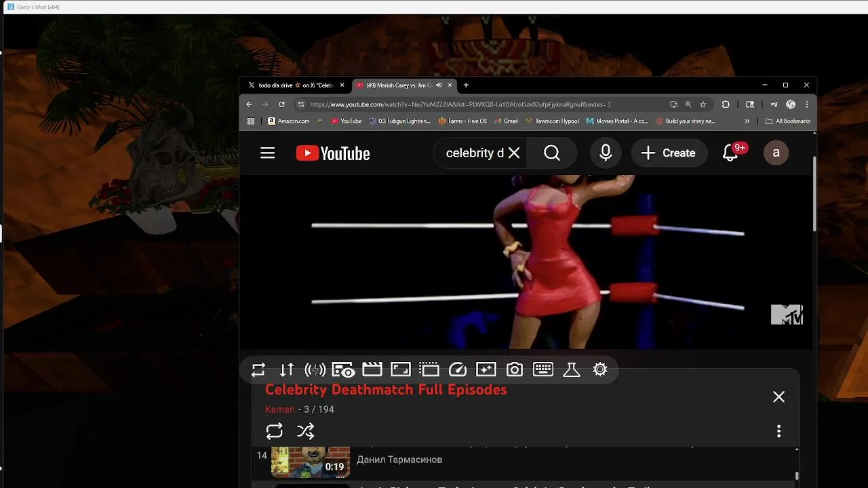Viewport: 868px width, 488px height.
Task: Open the browser profile avatar
Action: [791, 104]
